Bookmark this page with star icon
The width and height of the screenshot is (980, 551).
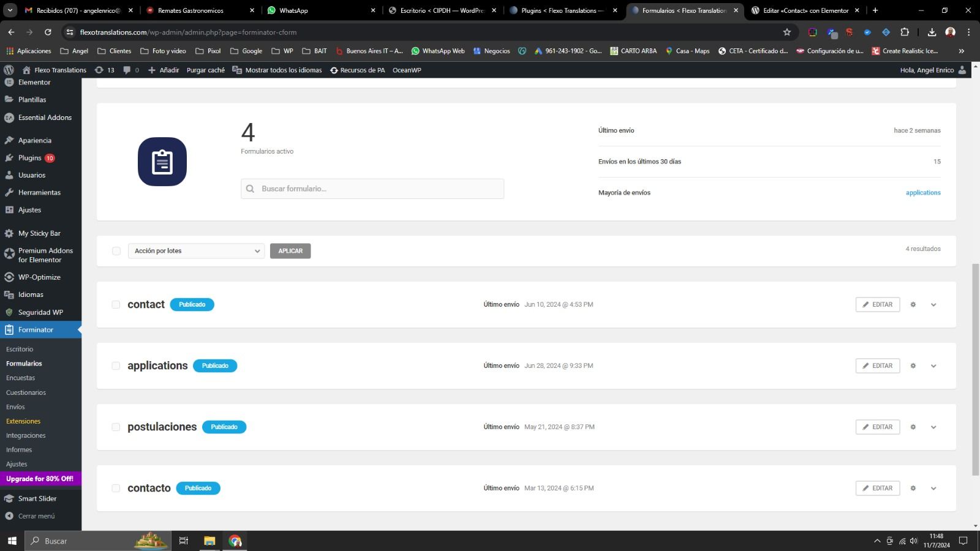787,32
